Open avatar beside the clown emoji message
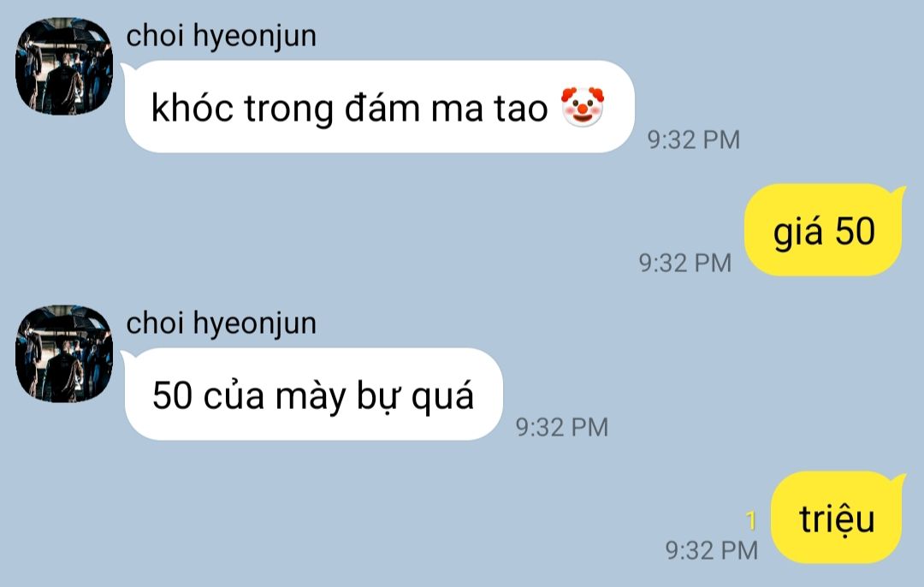The height and width of the screenshot is (587, 924). click(x=63, y=66)
